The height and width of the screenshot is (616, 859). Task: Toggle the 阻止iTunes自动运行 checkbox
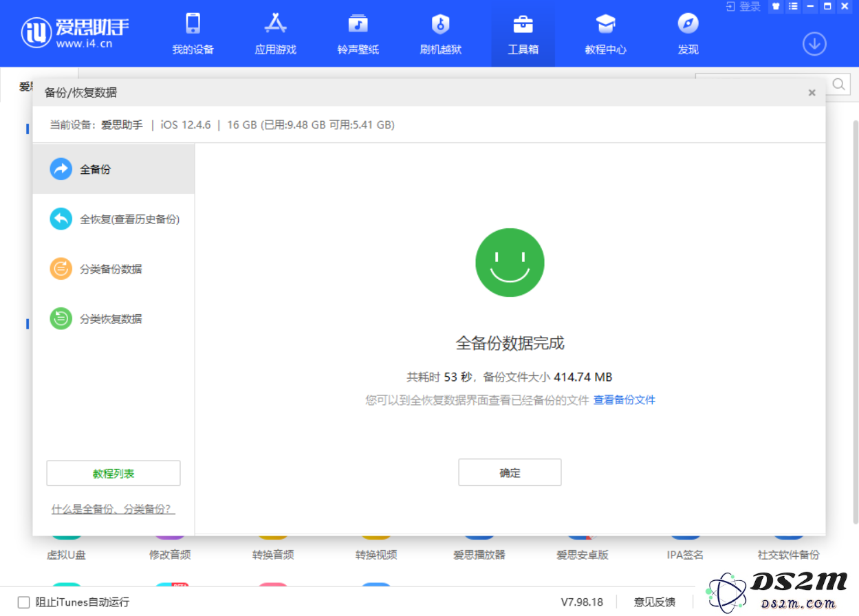24,602
